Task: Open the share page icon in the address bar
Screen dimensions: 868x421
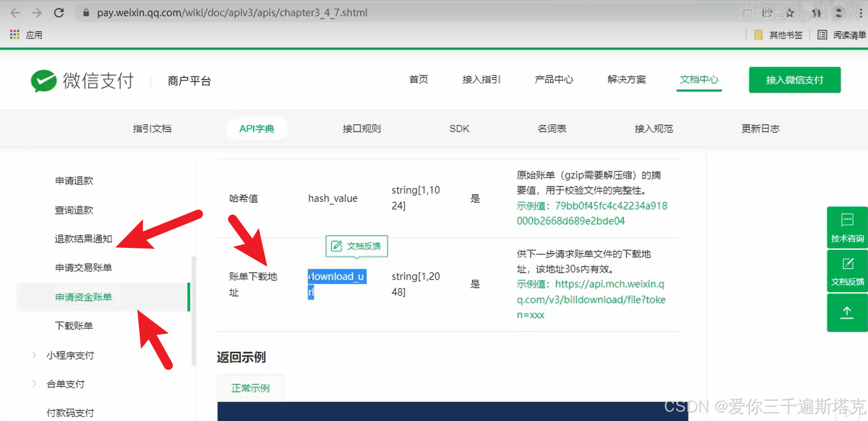Action: click(x=768, y=13)
